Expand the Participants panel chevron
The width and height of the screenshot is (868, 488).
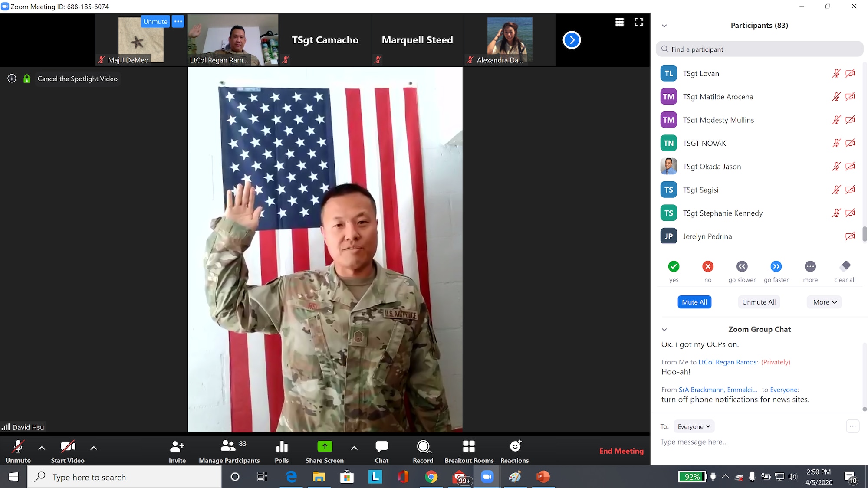(x=665, y=25)
